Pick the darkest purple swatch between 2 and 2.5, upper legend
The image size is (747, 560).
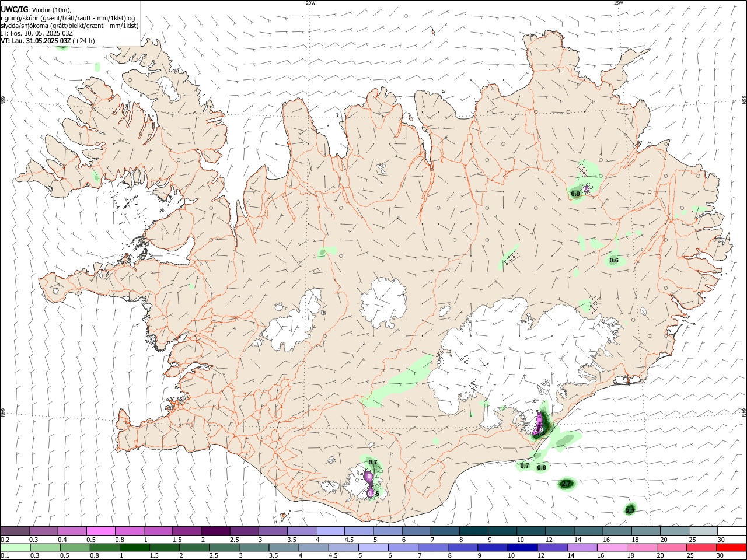(x=215, y=531)
